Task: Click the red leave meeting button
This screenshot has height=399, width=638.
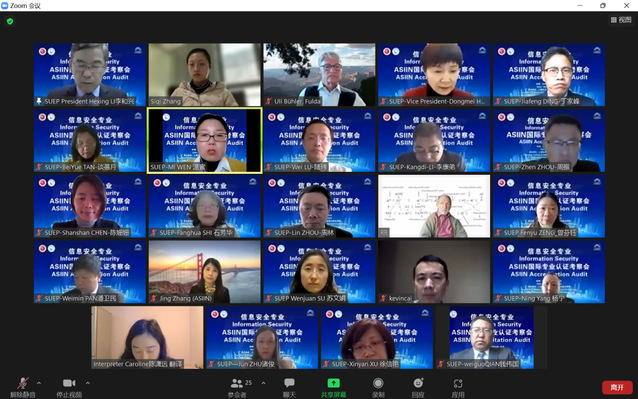Action: [x=617, y=387]
